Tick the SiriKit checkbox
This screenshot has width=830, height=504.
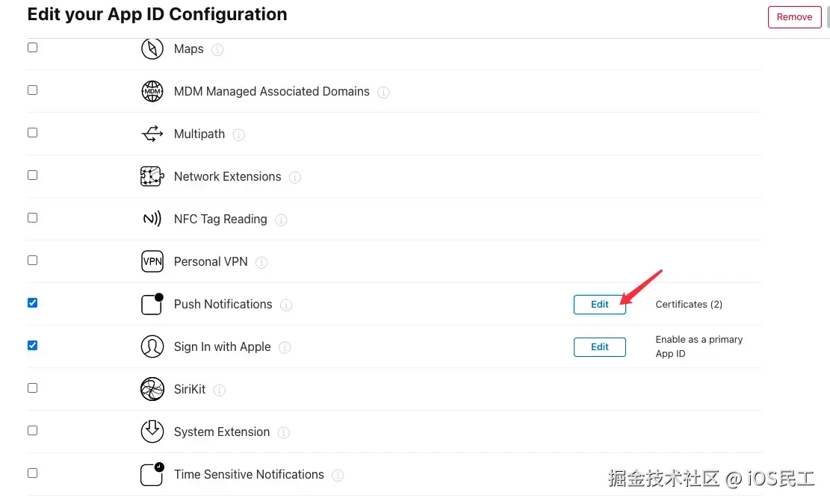pos(32,388)
